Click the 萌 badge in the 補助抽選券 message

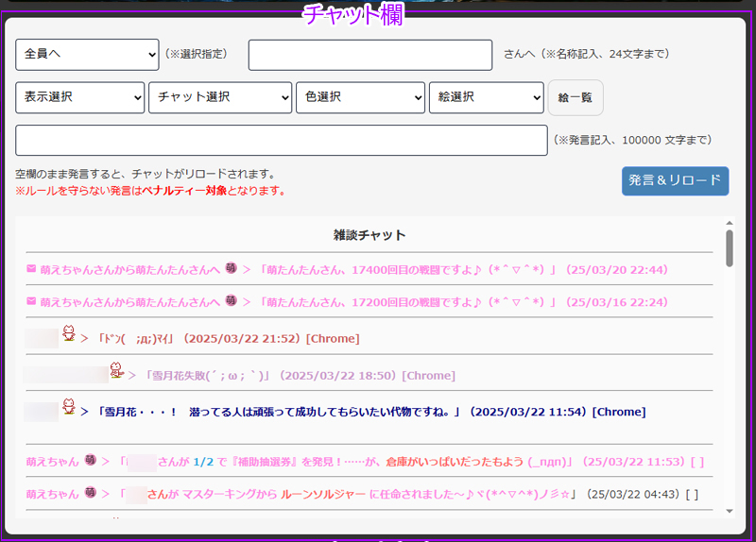click(91, 462)
